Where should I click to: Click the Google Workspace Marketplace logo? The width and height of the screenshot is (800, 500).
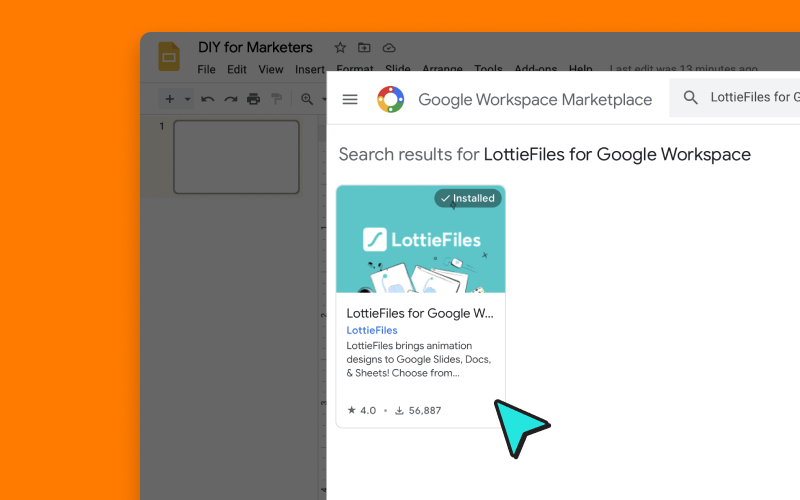coord(391,99)
